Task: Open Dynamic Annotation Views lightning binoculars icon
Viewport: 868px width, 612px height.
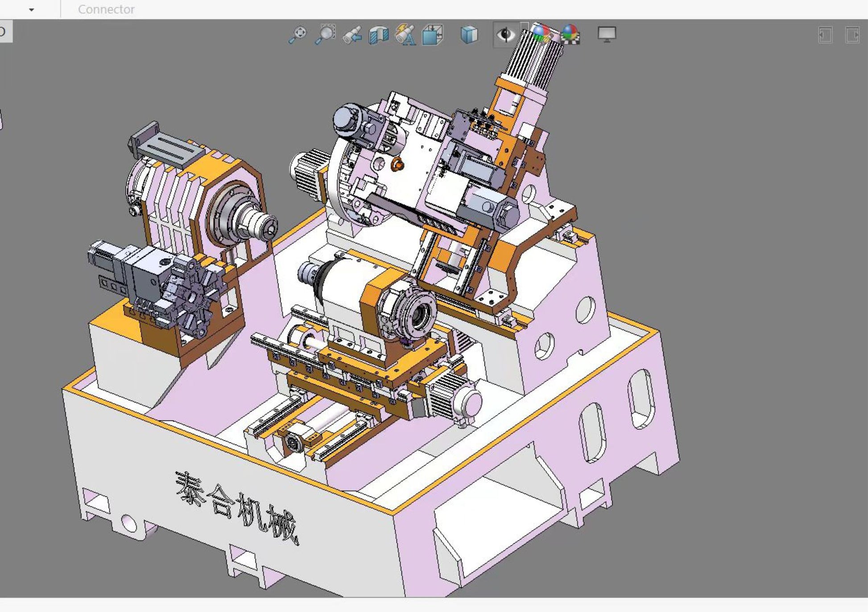Action: [405, 35]
